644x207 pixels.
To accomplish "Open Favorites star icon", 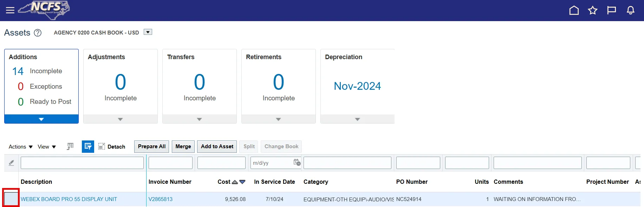I will coord(593,11).
